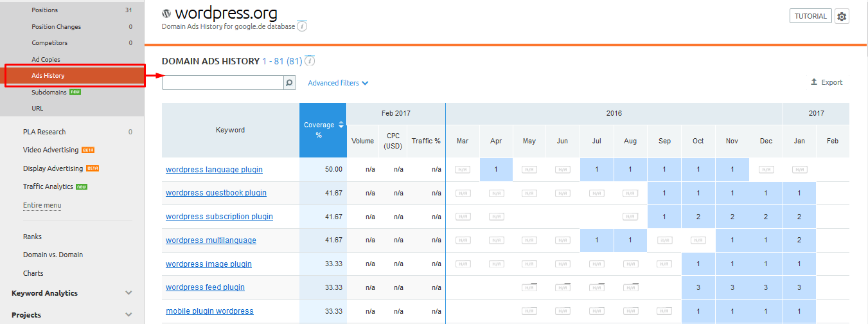Open info icon next to Domain Ads History
This screenshot has height=324, width=868.
point(310,61)
